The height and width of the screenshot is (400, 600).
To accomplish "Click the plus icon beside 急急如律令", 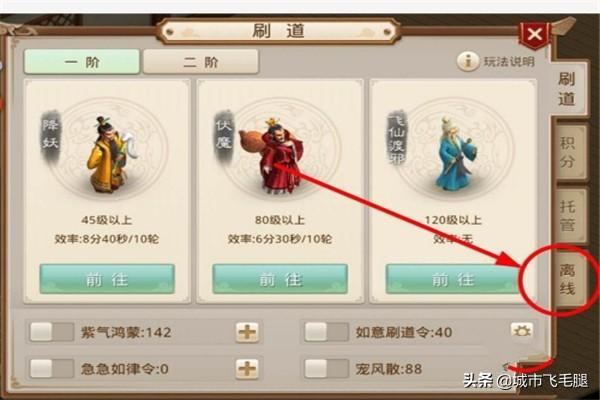I will (247, 369).
